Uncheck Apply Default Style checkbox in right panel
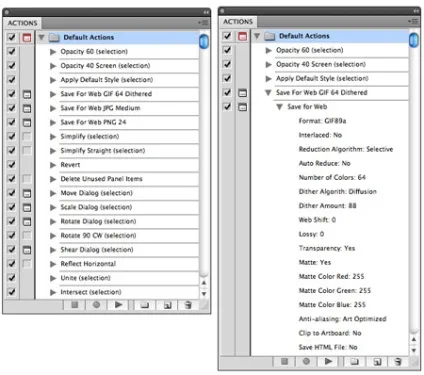The height and width of the screenshot is (375, 424). (227, 78)
